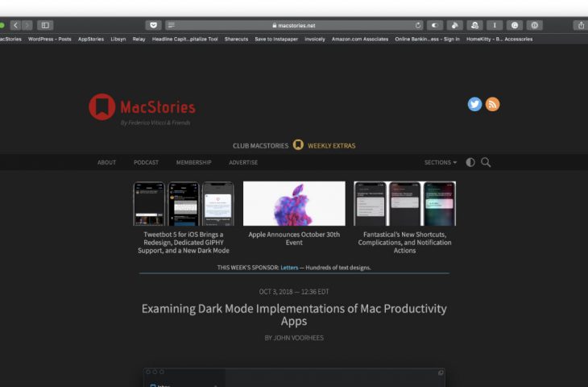The image size is (588, 387).
Task: Go back with Safari's back arrow
Action: coord(15,25)
